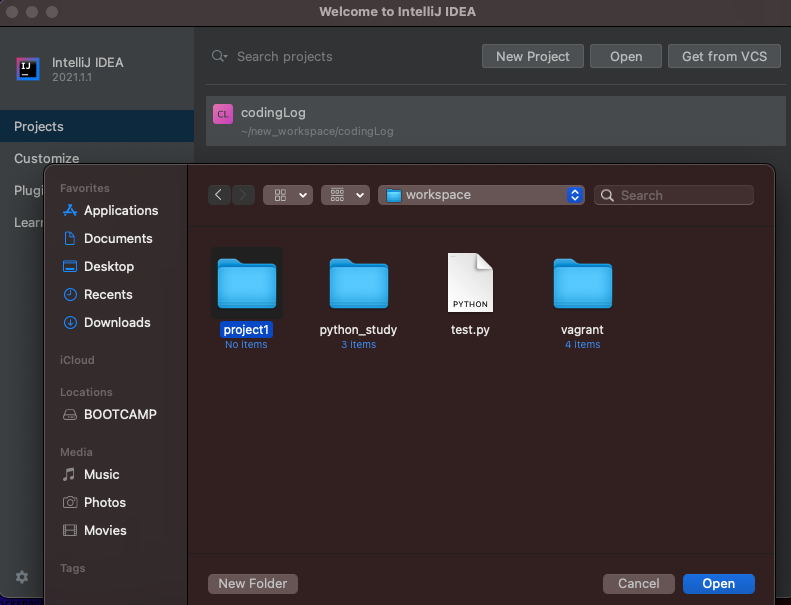Click the New Folder button
Image resolution: width=791 pixels, height=605 pixels.
[253, 584]
